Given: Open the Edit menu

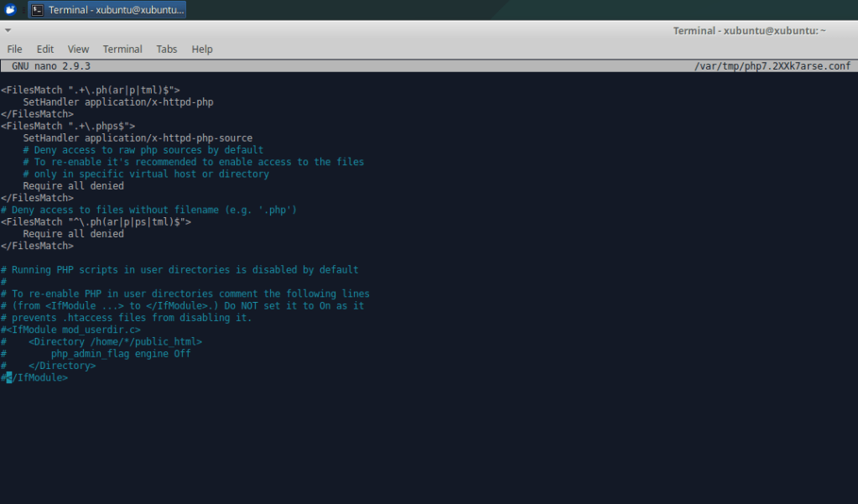Looking at the screenshot, I should [x=45, y=49].
